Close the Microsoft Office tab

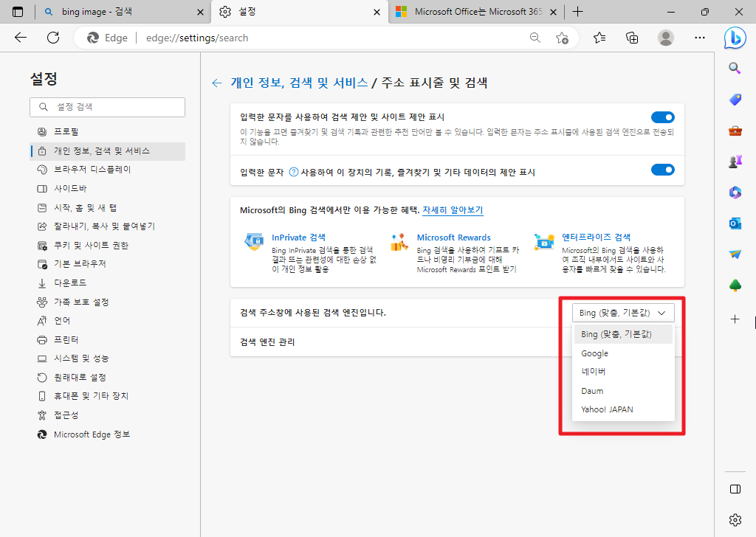(554, 13)
